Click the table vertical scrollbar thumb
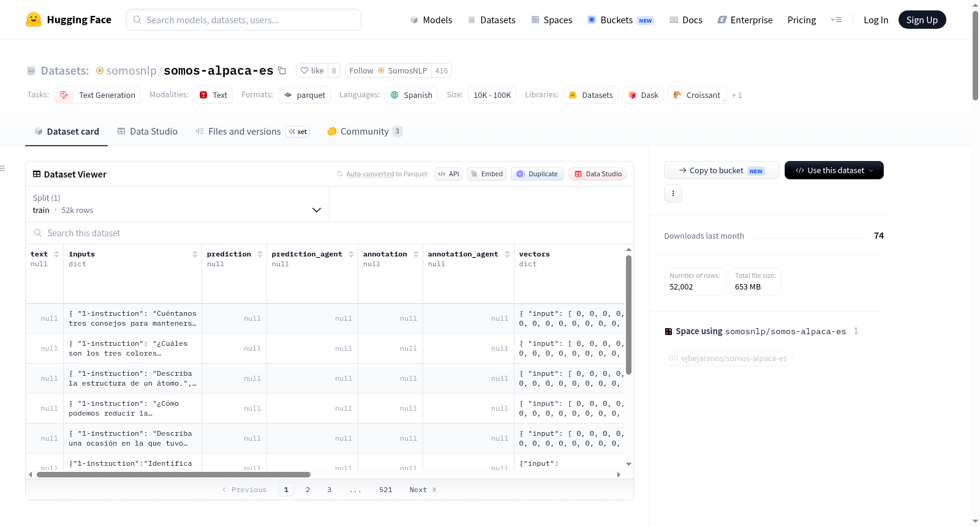The width and height of the screenshot is (980, 527). pyautogui.click(x=628, y=315)
